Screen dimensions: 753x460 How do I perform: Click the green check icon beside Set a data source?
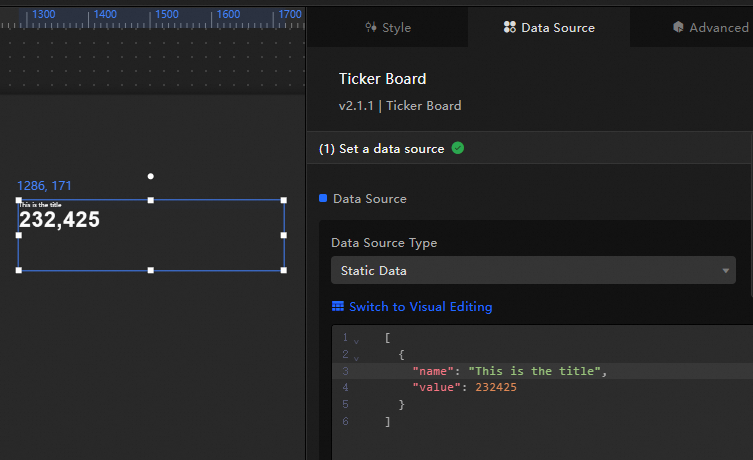tap(458, 148)
